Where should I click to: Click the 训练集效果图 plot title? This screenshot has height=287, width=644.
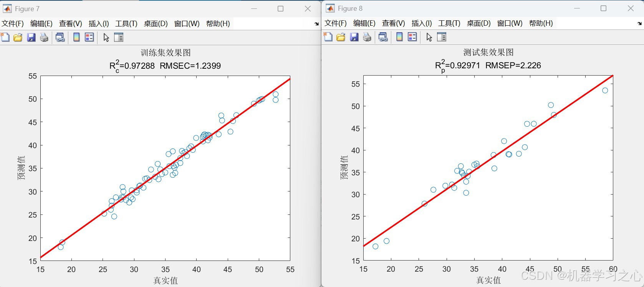pyautogui.click(x=166, y=53)
